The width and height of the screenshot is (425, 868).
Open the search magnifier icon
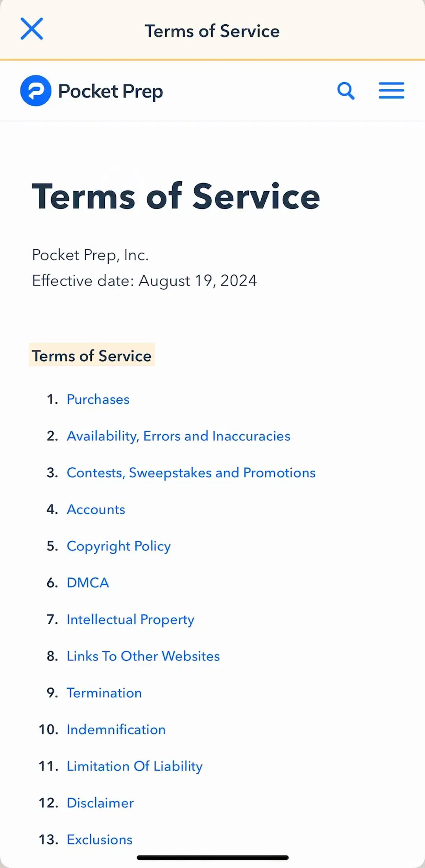pos(346,91)
